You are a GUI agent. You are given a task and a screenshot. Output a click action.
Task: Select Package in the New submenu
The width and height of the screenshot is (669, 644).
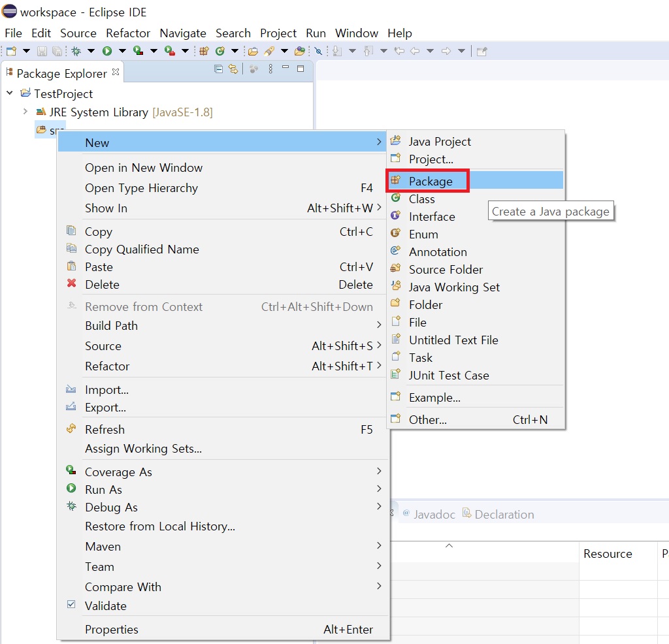[x=476, y=181]
